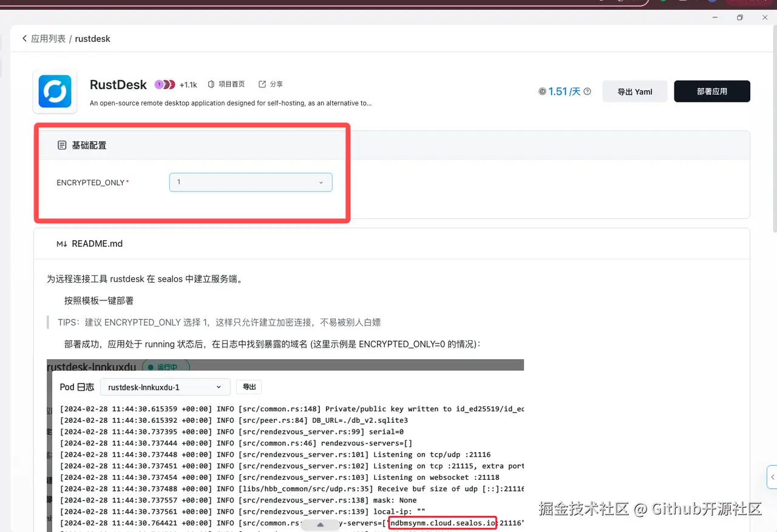Open the 应用列表 breadcrumb link
This screenshot has height=532, width=777.
point(48,38)
